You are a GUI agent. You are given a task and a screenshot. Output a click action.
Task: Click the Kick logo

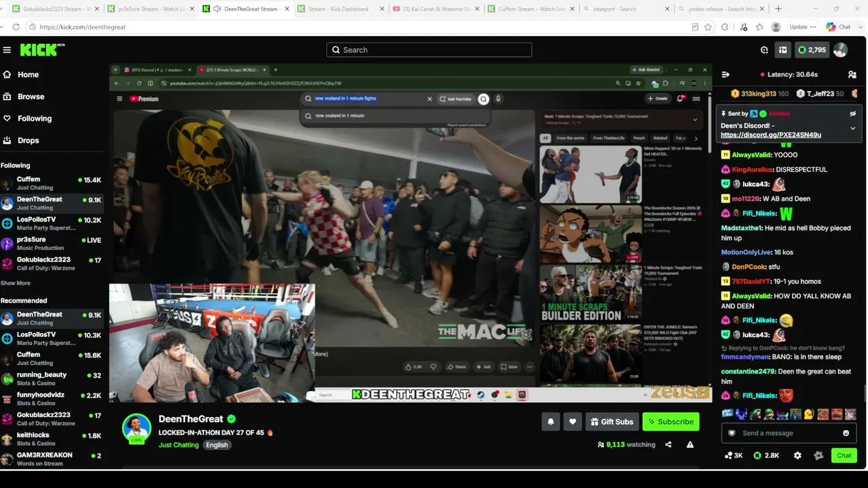(x=42, y=50)
